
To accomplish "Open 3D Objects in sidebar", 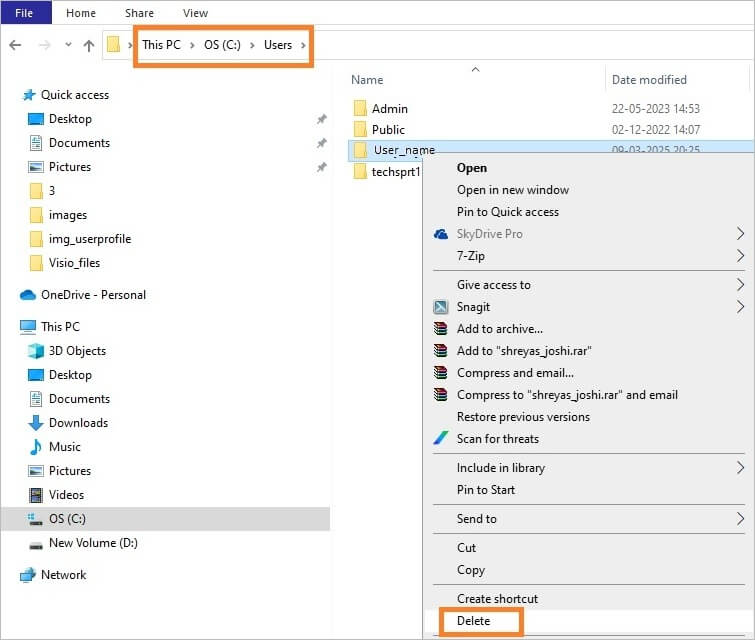I will (78, 351).
